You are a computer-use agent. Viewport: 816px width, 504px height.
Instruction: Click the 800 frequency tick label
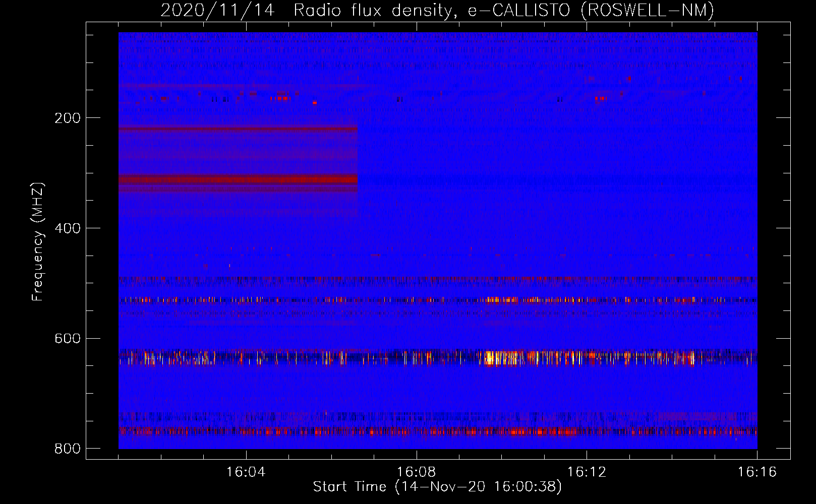[68, 449]
